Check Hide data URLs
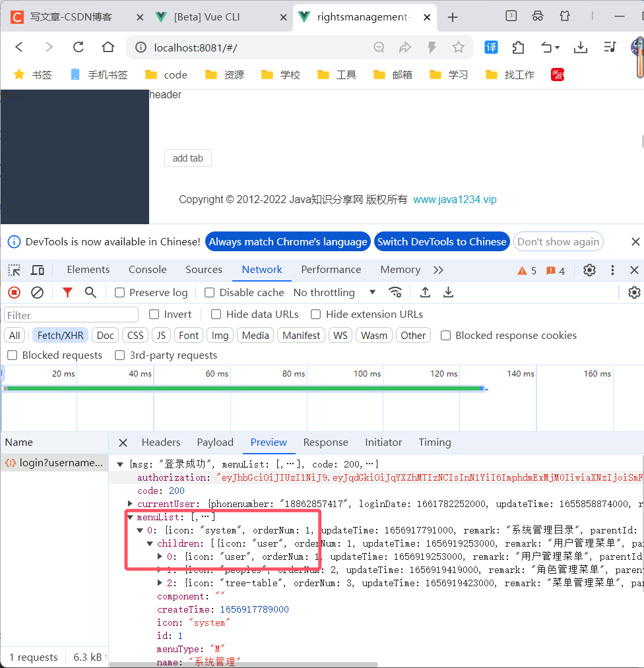 216,315
